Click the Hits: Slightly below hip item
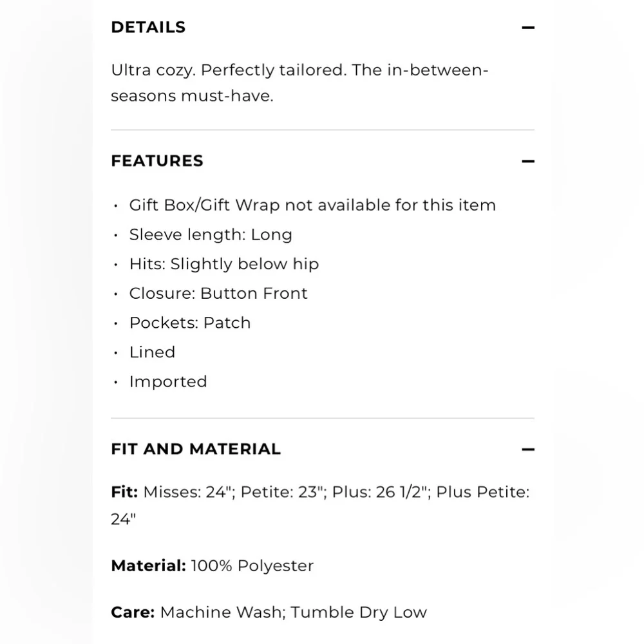The width and height of the screenshot is (644, 644). [x=224, y=264]
